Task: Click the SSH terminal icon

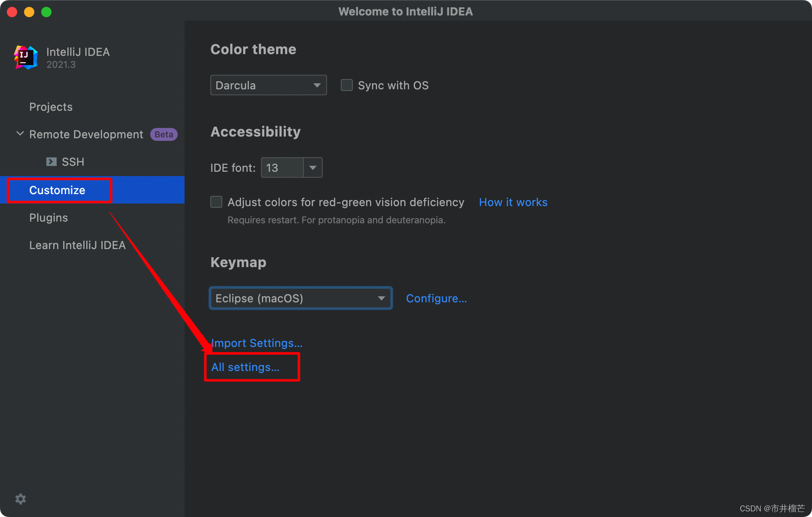Action: pyautogui.click(x=52, y=161)
